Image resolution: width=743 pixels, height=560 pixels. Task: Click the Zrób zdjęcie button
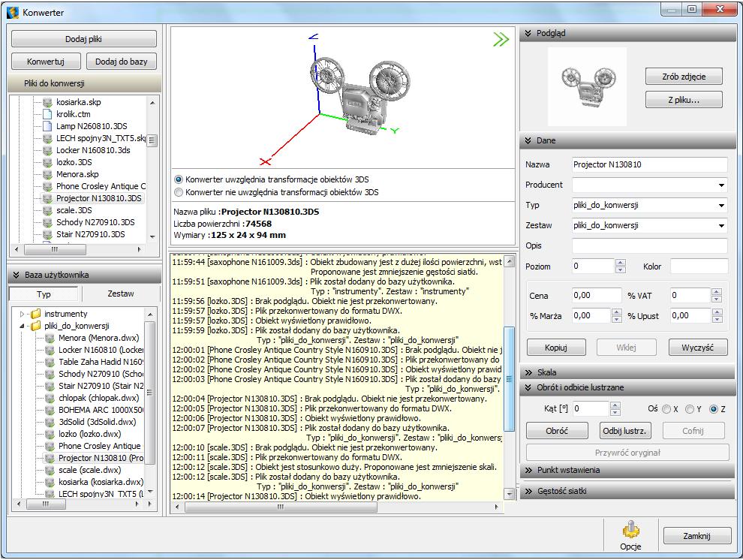pos(684,77)
